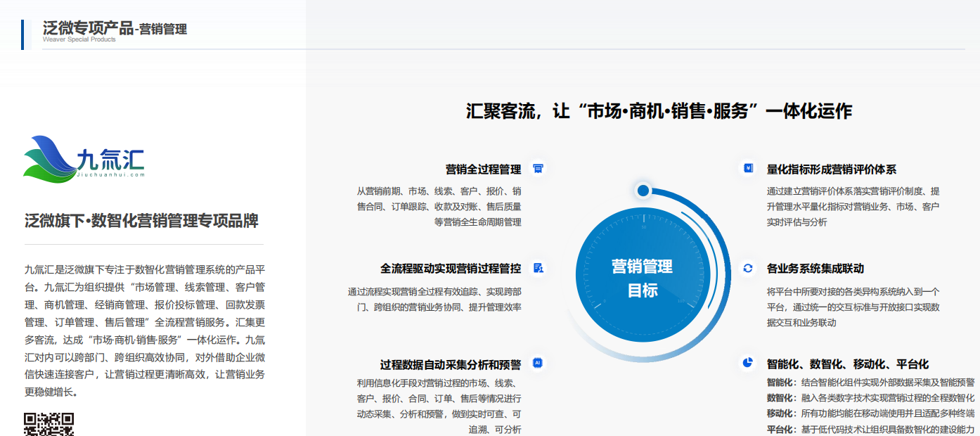This screenshot has height=436, width=980.
Task: Select the document-person icon for 全流程驱动实现营销过程管控
Action: [x=538, y=267]
